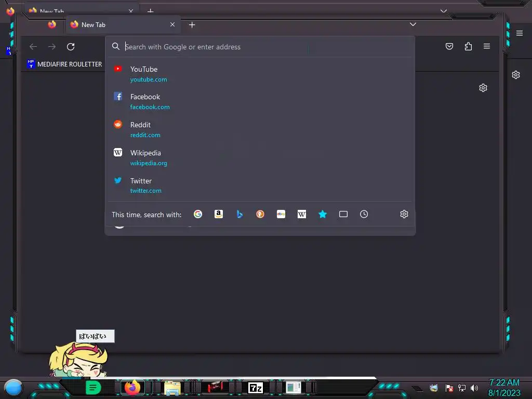This screenshot has height=399, width=532.
Task: Select the background window's New Tab tab
Action: (x=82, y=10)
